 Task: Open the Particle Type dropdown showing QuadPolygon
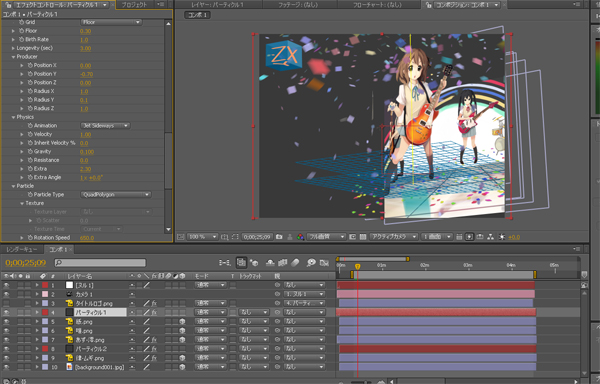pos(116,194)
